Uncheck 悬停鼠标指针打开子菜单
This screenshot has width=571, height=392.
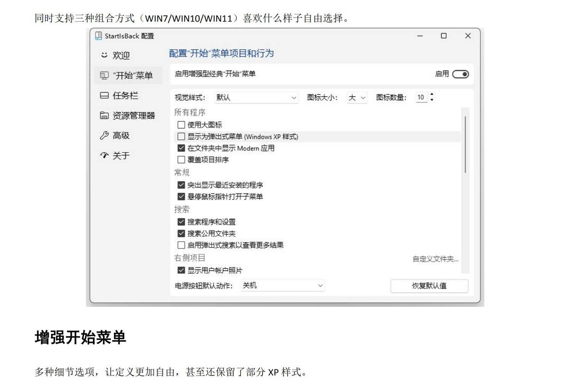182,196
